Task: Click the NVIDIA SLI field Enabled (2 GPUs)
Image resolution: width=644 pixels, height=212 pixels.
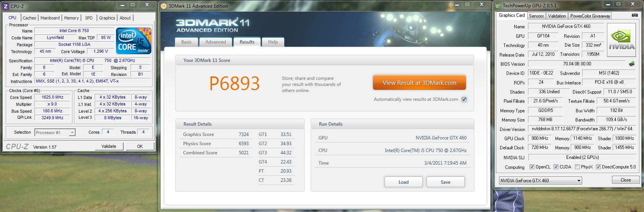Action: [582, 157]
